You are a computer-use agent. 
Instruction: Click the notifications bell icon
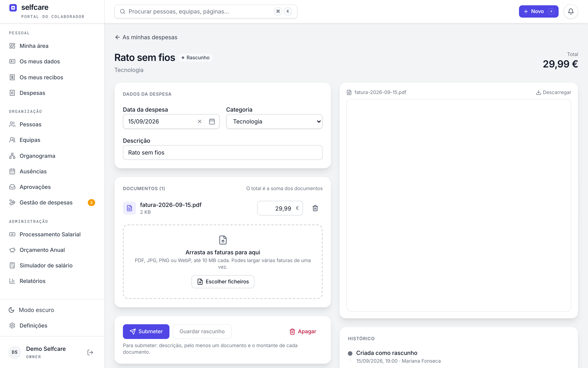tap(570, 11)
